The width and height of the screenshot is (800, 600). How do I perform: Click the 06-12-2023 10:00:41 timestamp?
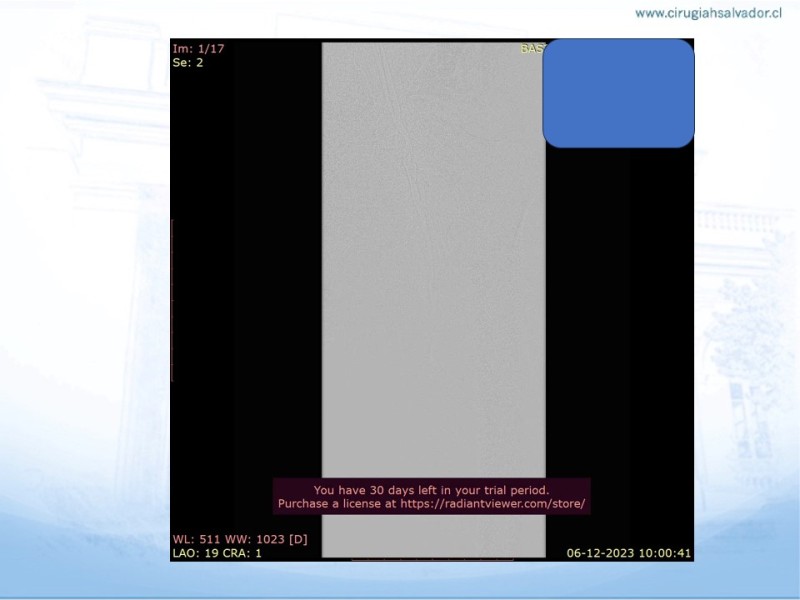[x=629, y=553]
